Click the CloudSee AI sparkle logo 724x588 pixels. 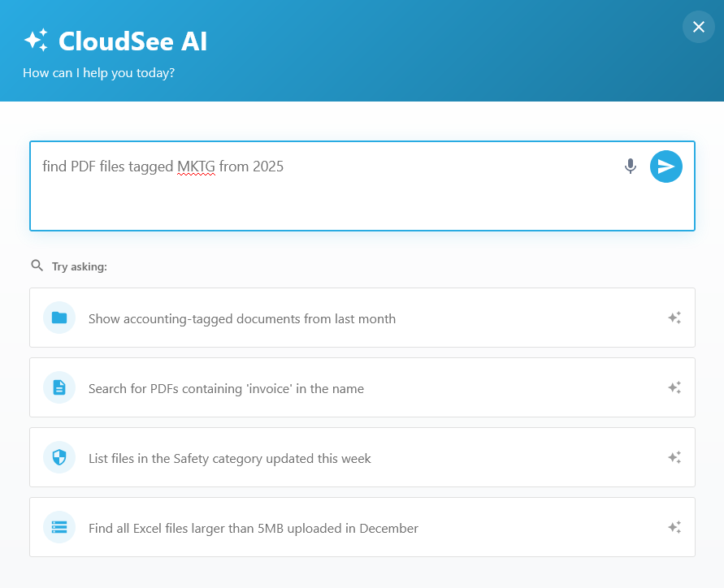pos(36,41)
